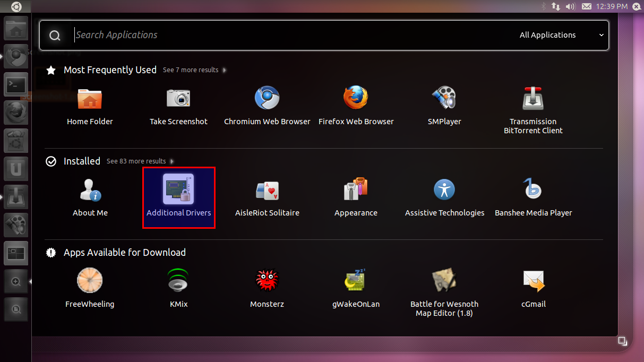
Task: Select FreeWheeling app for download
Action: click(x=90, y=289)
